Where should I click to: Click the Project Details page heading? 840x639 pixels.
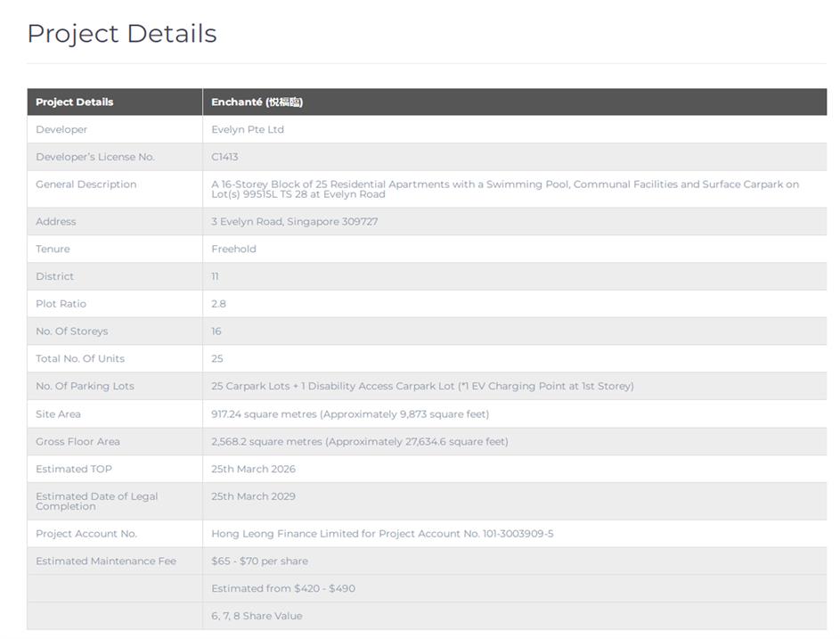[122, 34]
